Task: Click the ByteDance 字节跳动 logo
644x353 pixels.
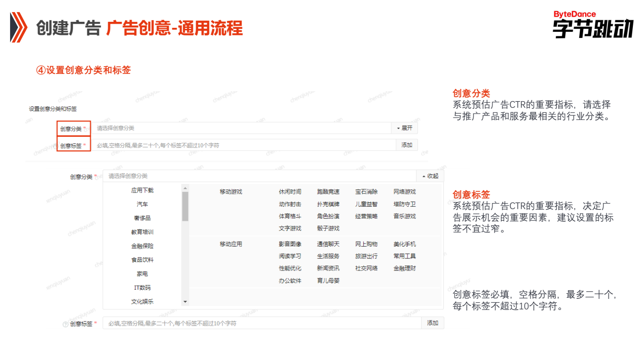Action: (593, 24)
